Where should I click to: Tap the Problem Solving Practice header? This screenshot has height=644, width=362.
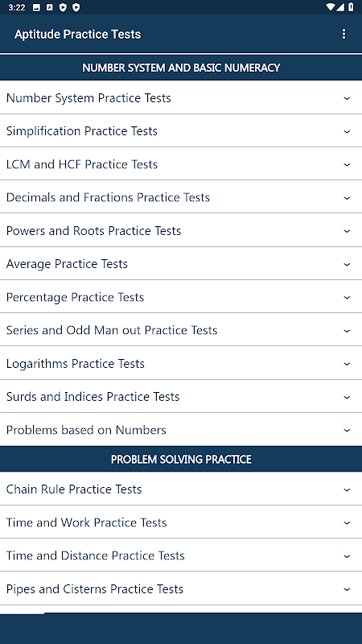[x=181, y=459]
